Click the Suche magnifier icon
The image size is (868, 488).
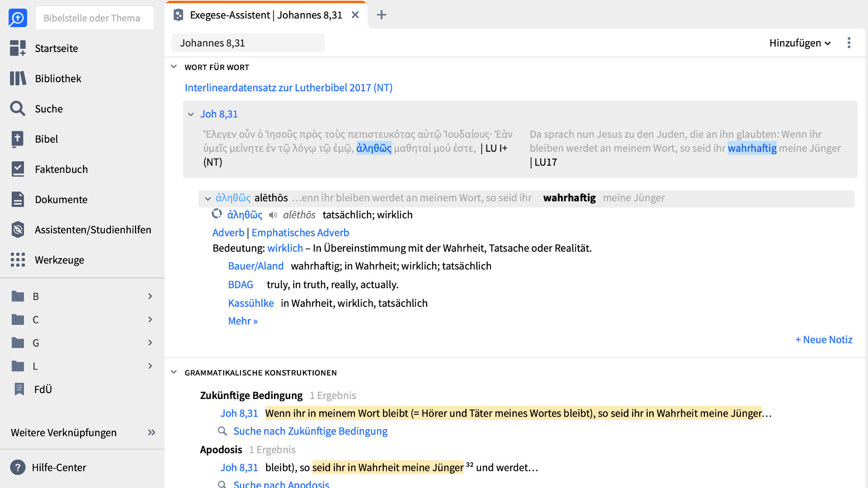click(18, 108)
